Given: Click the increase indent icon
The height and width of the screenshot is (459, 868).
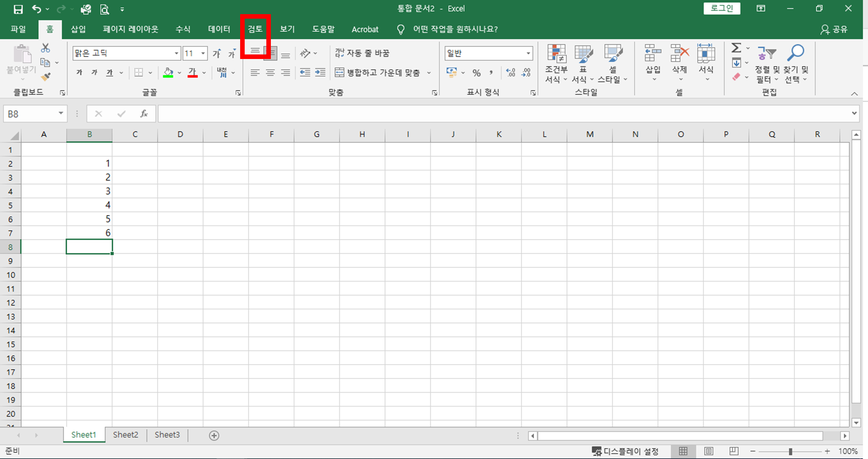Looking at the screenshot, I should pyautogui.click(x=320, y=73).
